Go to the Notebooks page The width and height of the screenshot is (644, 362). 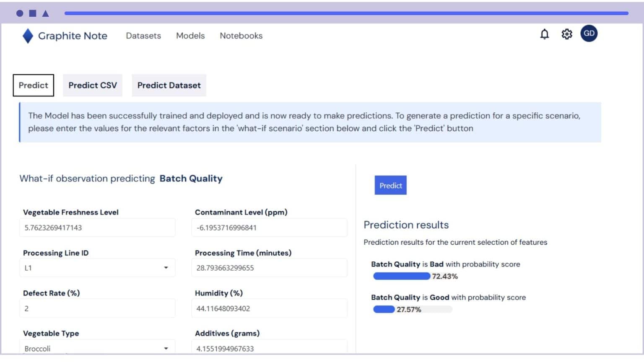241,36
